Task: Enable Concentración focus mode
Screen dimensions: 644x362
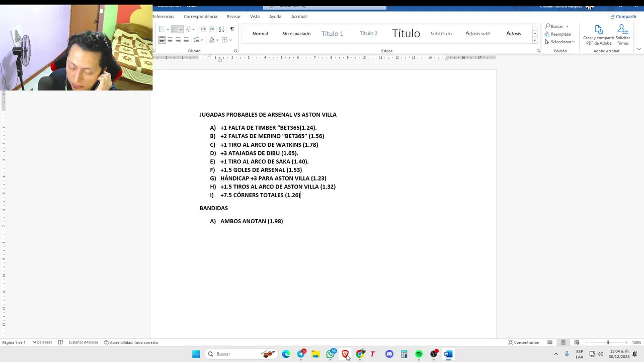Action: [x=524, y=342]
